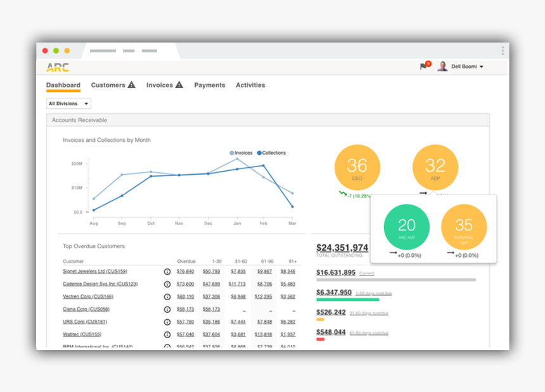
Task: Click the Dell Boomi user avatar
Action: (442, 66)
